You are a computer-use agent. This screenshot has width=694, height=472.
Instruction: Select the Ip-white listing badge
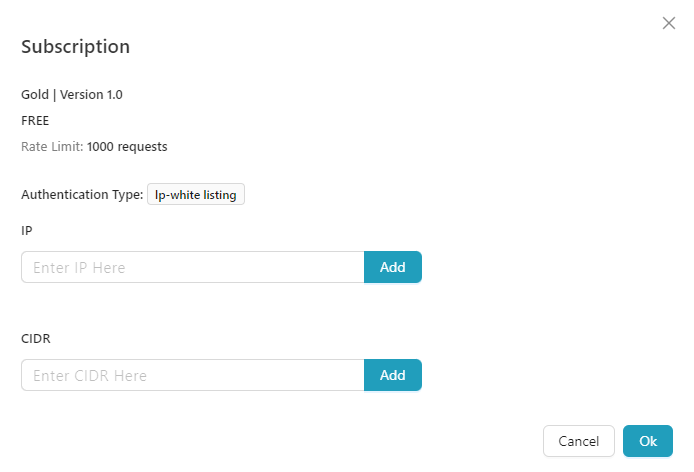[x=196, y=195]
